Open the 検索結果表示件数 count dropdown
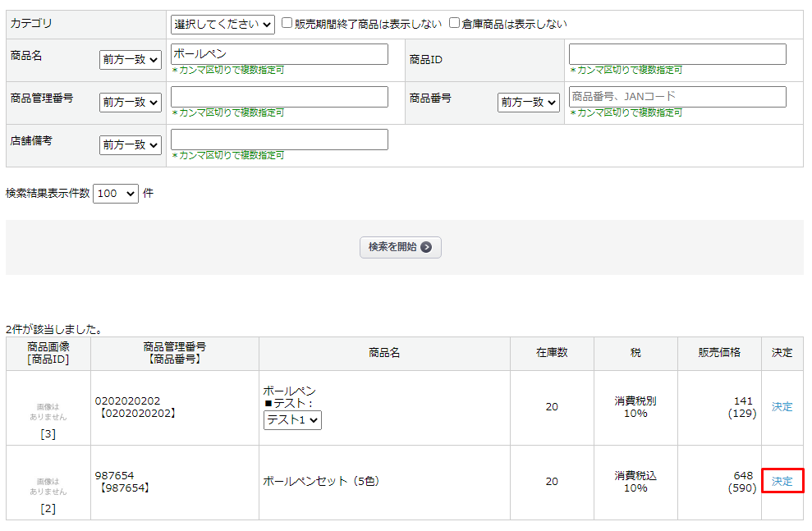 115,193
